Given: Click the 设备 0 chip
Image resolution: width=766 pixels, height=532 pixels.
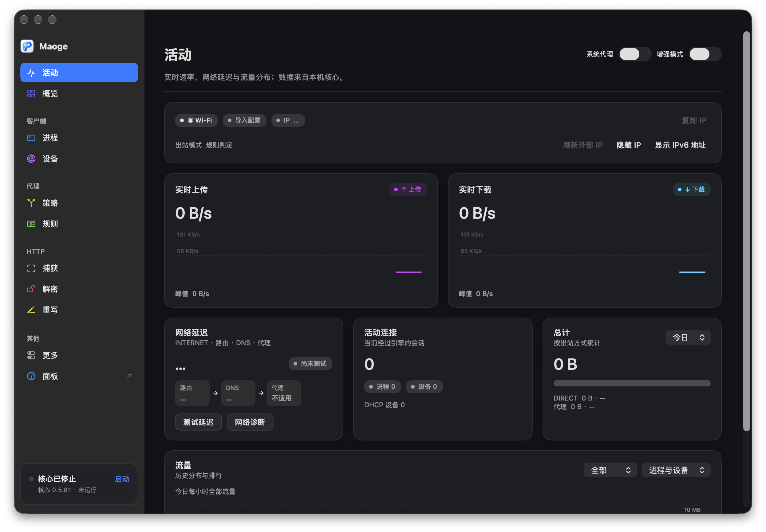Looking at the screenshot, I should point(424,386).
